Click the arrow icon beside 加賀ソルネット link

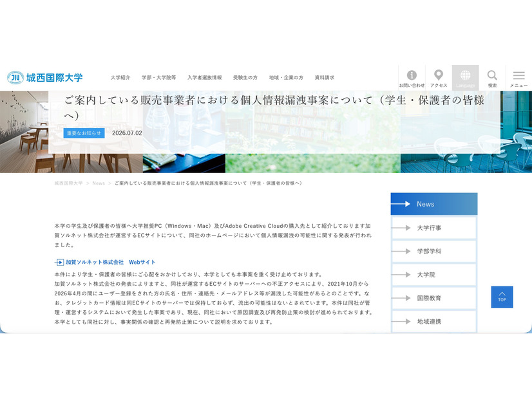click(59, 263)
